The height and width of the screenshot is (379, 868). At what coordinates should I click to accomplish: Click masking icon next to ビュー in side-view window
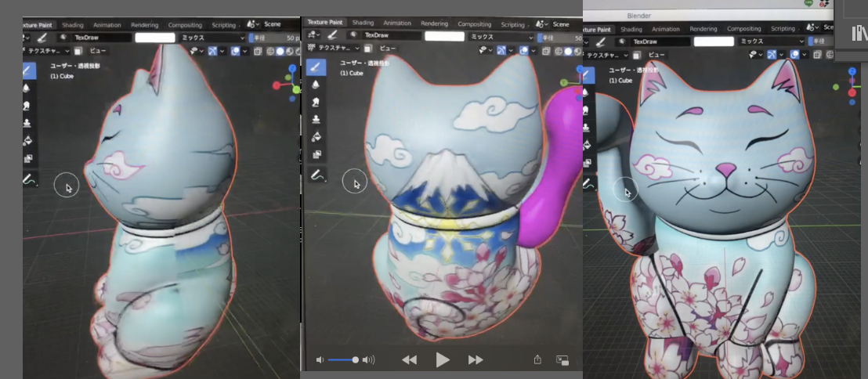78,51
